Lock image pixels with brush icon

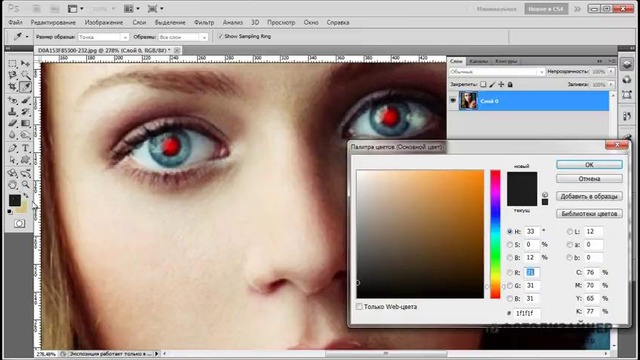click(x=492, y=84)
